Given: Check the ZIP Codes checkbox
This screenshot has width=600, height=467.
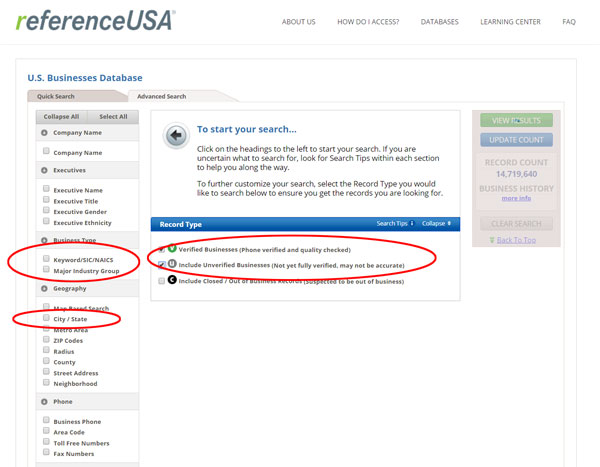Looking at the screenshot, I should coord(46,339).
